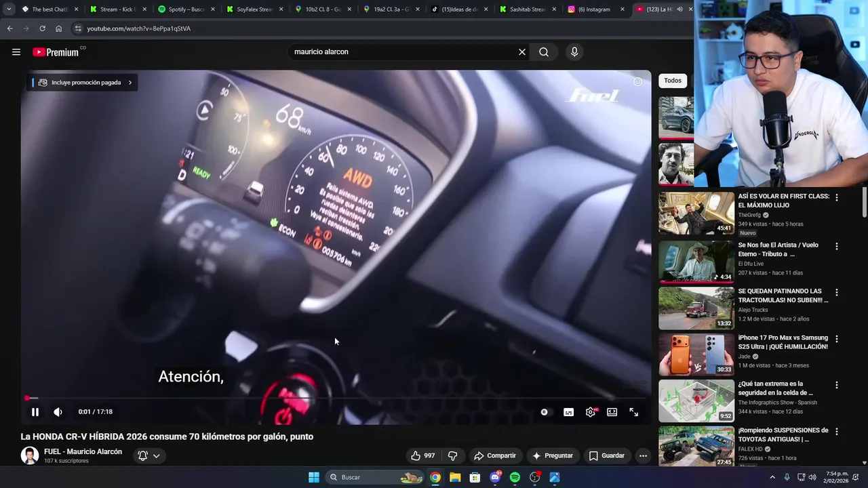The image size is (868, 488).
Task: Toggle the autoplay switch in player
Action: tap(545, 412)
